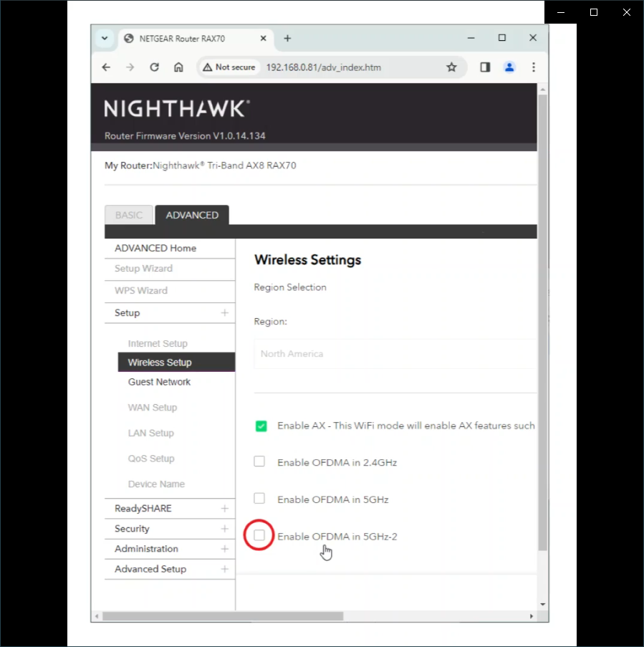
Task: Uncheck the Enable AX checkbox
Action: tap(261, 426)
